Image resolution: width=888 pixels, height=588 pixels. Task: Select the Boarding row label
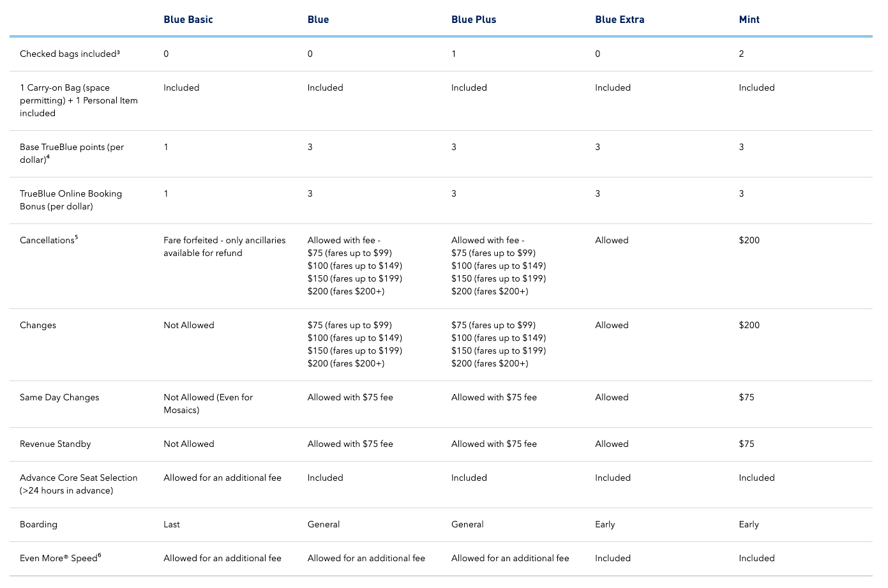[x=38, y=524]
